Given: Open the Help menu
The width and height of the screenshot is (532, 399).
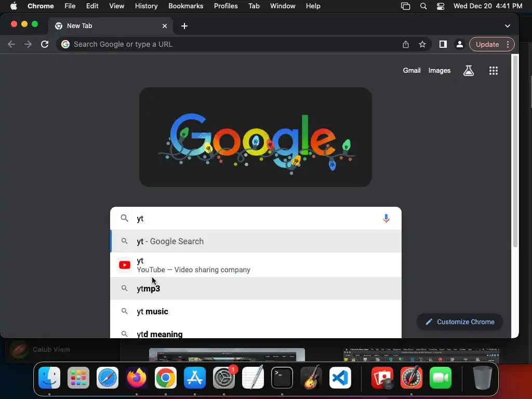Looking at the screenshot, I should click(x=313, y=6).
